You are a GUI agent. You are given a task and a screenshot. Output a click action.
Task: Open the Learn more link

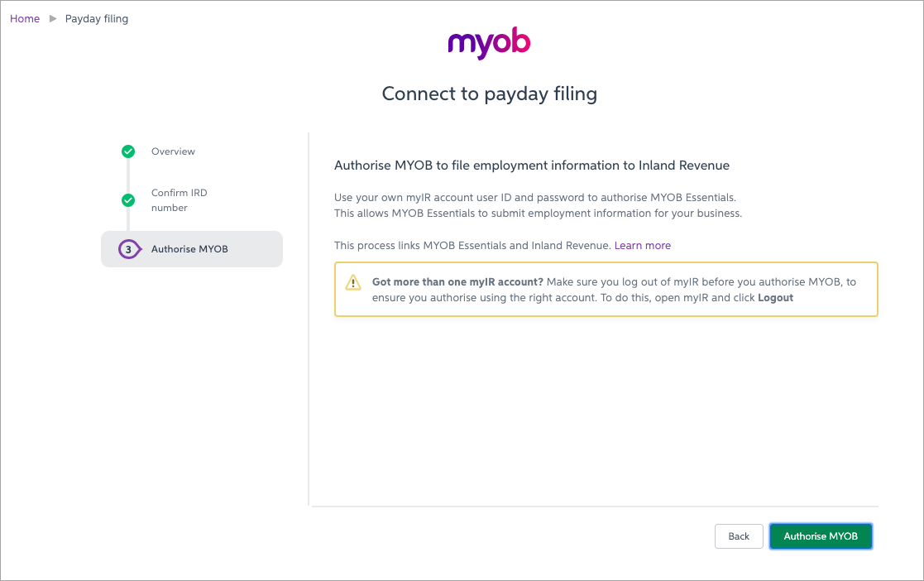pyautogui.click(x=643, y=246)
